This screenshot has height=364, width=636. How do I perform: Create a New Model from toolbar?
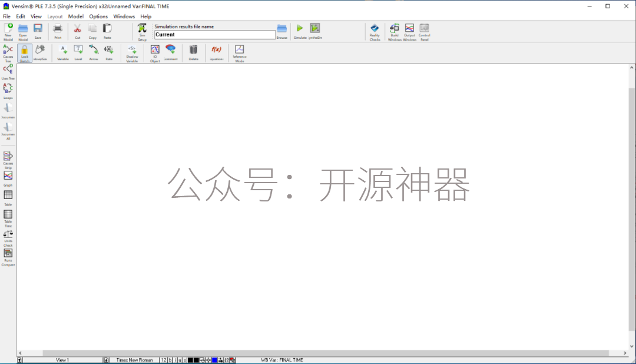[x=8, y=31]
